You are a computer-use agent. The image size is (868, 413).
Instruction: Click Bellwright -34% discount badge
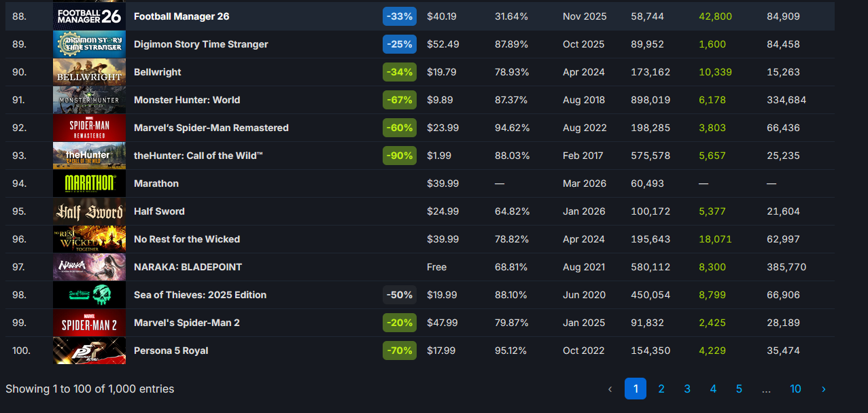[x=400, y=72]
